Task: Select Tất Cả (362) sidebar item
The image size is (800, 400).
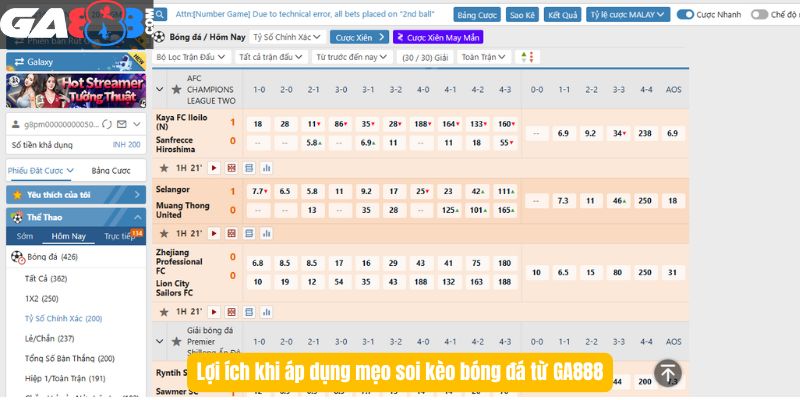Action: [x=46, y=279]
